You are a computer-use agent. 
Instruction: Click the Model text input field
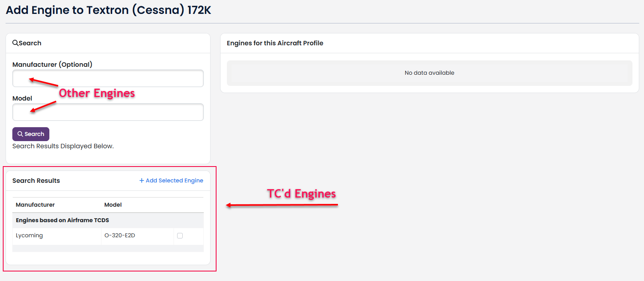coord(108,112)
